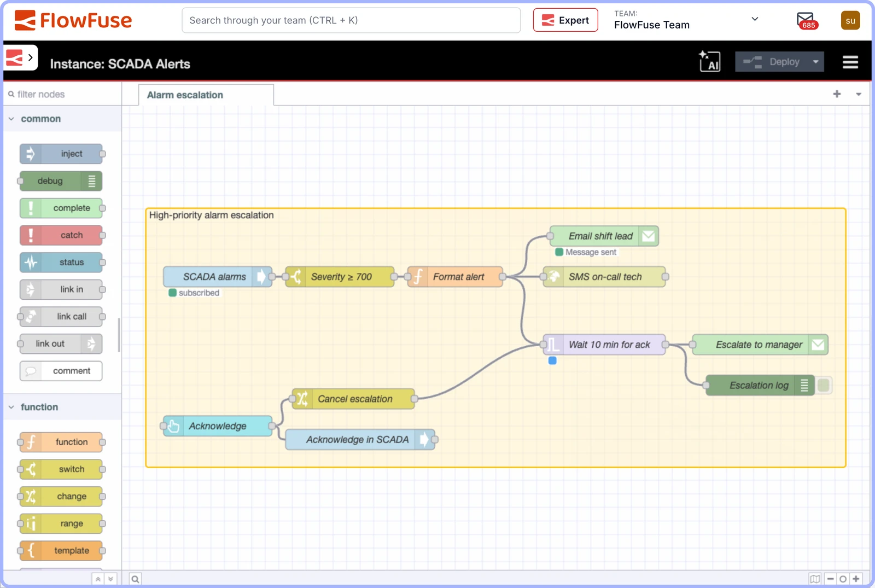Open the AI assistant icon
875x588 pixels.
pos(710,61)
